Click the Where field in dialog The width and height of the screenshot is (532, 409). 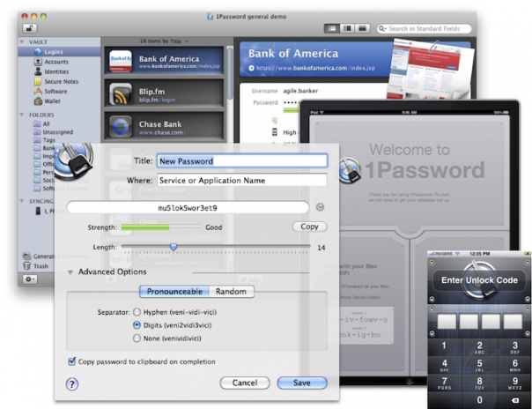point(242,180)
